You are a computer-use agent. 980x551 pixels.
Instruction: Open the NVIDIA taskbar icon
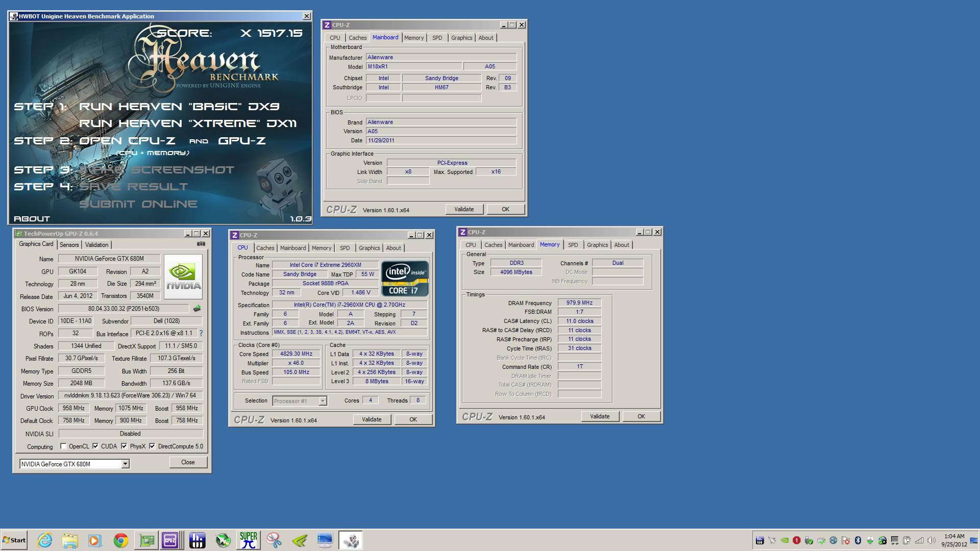(x=300, y=540)
